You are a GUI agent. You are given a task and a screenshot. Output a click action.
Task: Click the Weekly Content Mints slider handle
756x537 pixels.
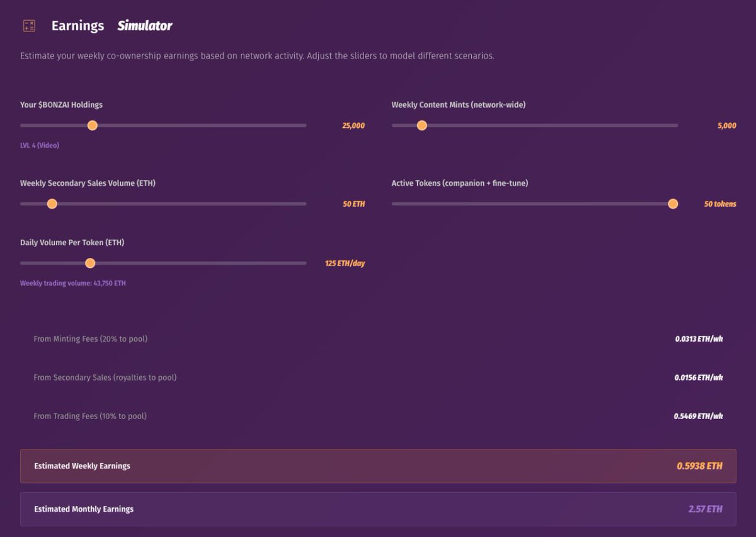[422, 125]
